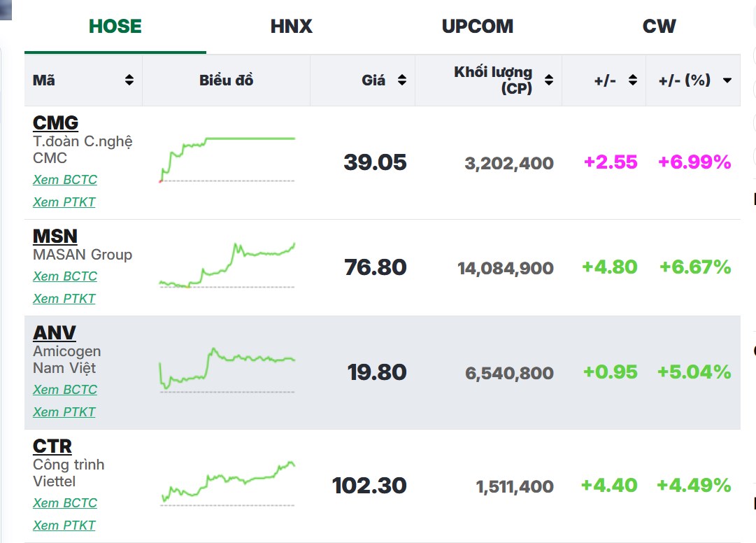756x543 pixels.
Task: Click Xem PTKT under MSN
Action: pos(64,299)
